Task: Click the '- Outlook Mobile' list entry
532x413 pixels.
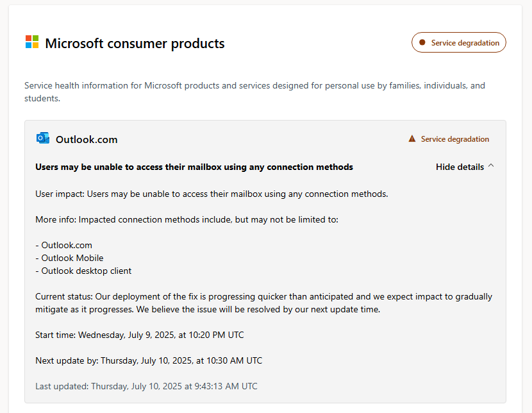Action: pos(70,258)
